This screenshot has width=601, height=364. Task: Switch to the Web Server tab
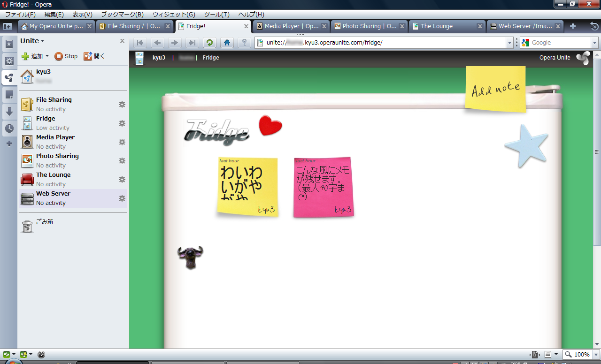(525, 26)
